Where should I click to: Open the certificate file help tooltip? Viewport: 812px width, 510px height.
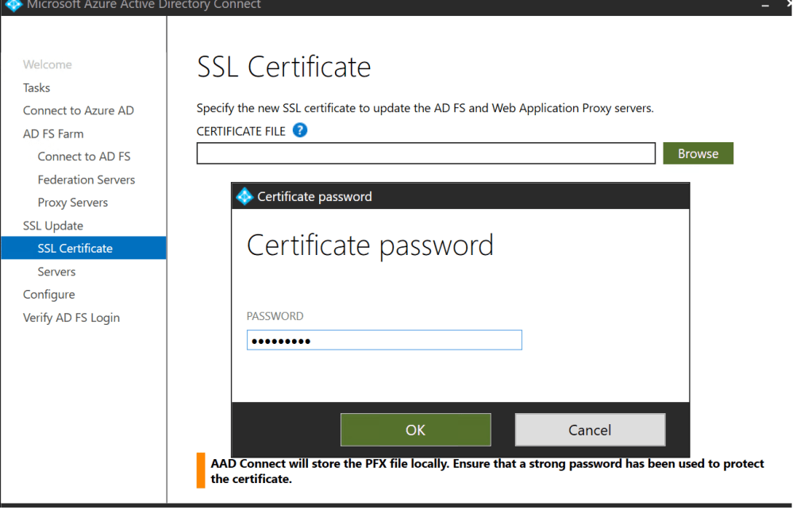300,130
